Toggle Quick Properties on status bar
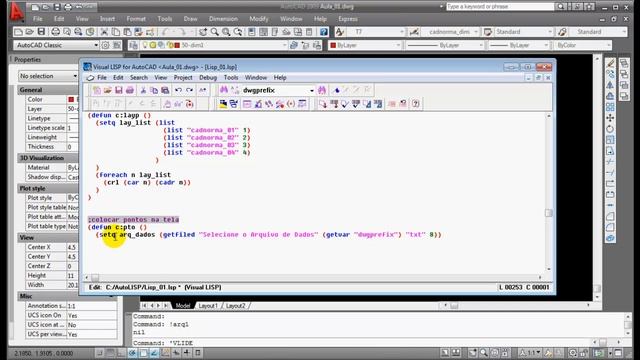640x360 pixels. coord(198,353)
